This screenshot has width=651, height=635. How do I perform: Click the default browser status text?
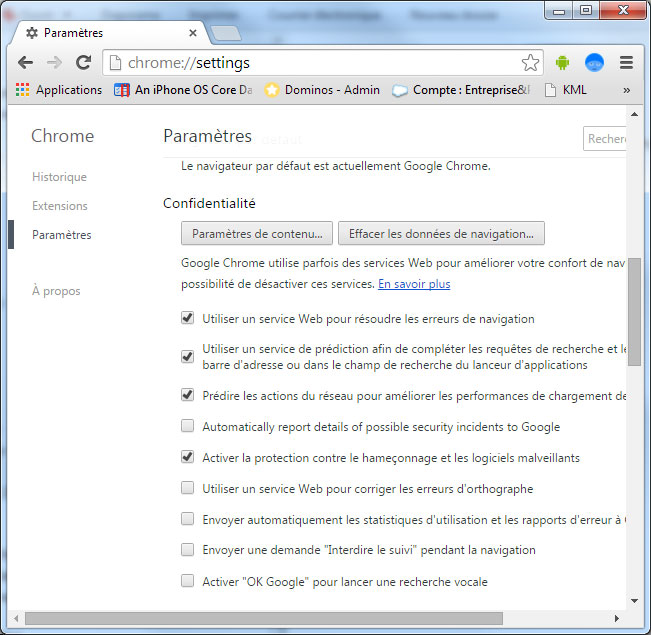(335, 166)
